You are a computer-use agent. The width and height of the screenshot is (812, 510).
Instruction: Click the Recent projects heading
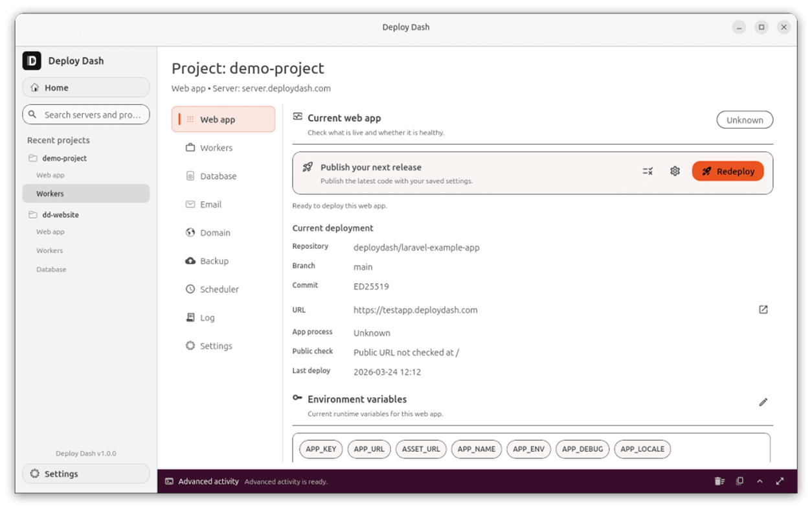[x=58, y=140]
